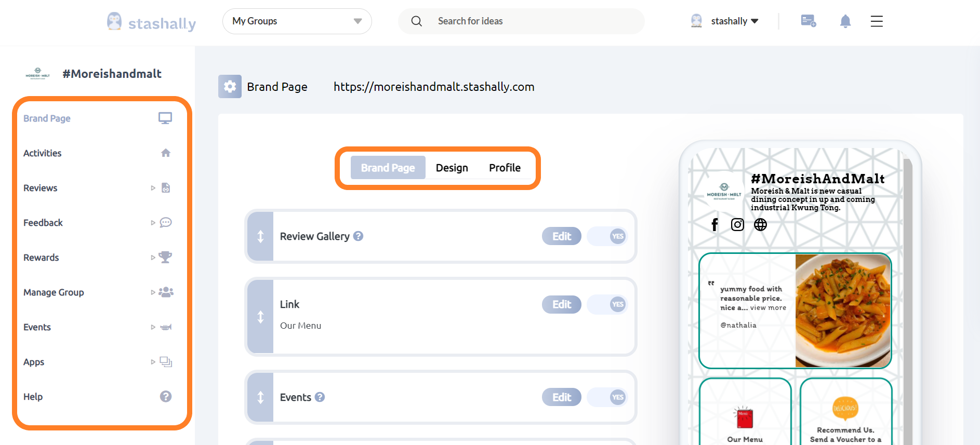Click the stacked windows icon beside Apps

166,362
